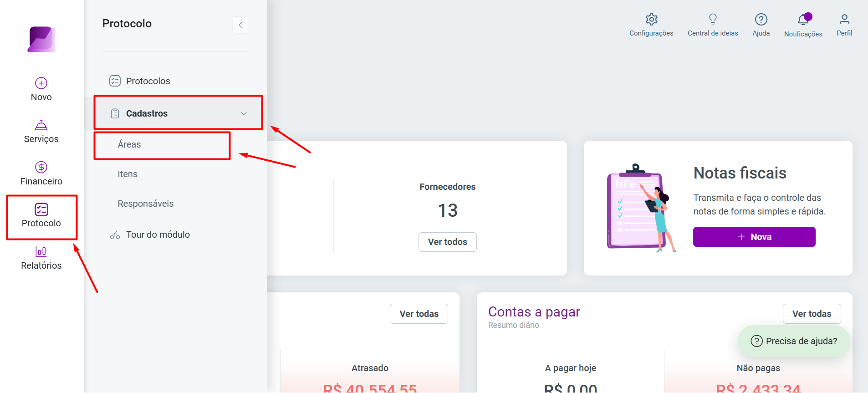
Task: Click the Não pagas label
Action: [x=758, y=368]
